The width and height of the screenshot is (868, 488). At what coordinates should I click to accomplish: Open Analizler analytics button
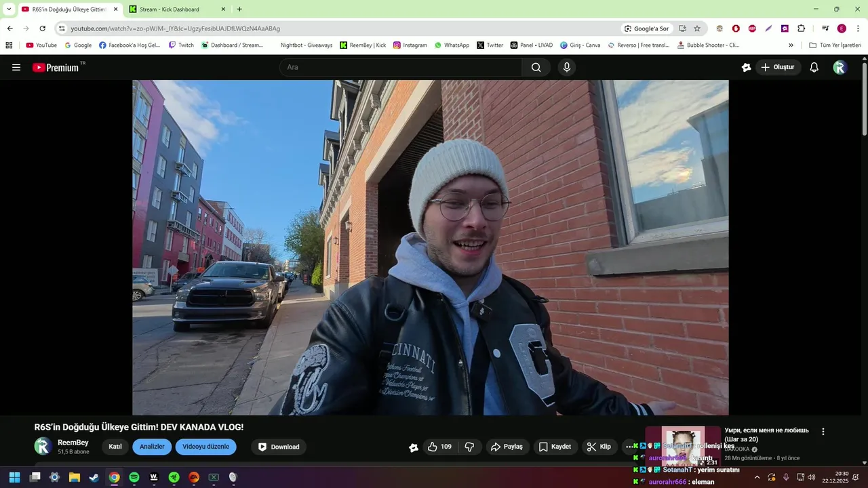coord(152,447)
